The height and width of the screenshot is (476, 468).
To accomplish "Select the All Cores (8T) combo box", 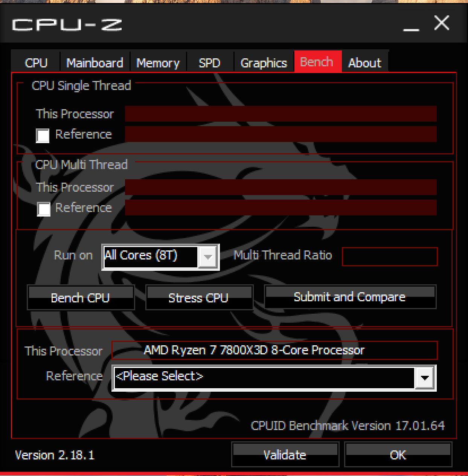I will [160, 257].
